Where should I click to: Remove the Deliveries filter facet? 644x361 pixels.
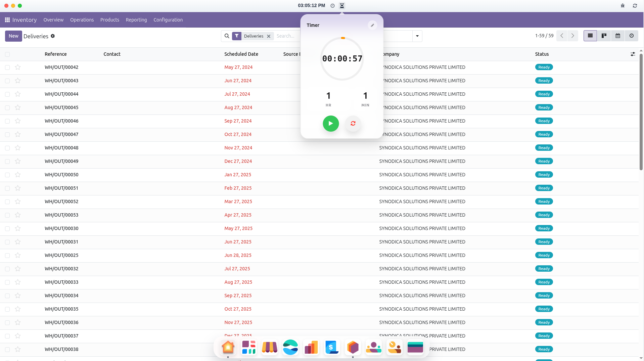tap(269, 36)
